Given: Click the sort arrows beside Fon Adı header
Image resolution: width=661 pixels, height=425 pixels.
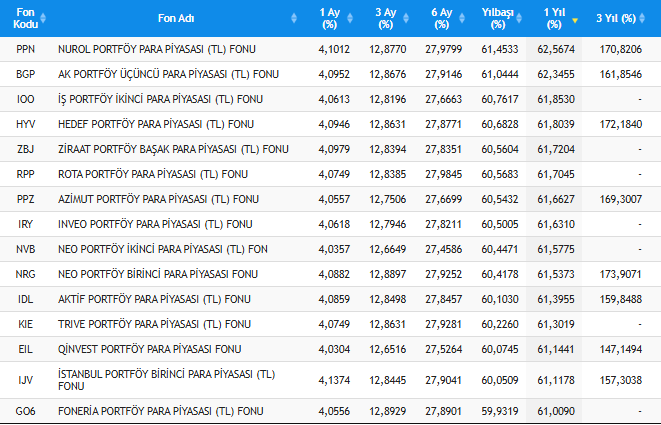Looking at the screenshot, I should (293, 18).
